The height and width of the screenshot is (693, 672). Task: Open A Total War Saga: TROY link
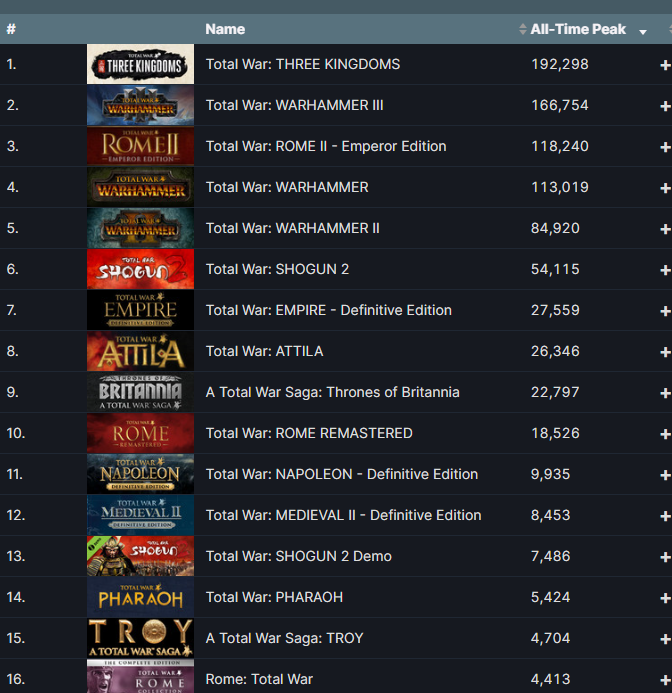[284, 638]
